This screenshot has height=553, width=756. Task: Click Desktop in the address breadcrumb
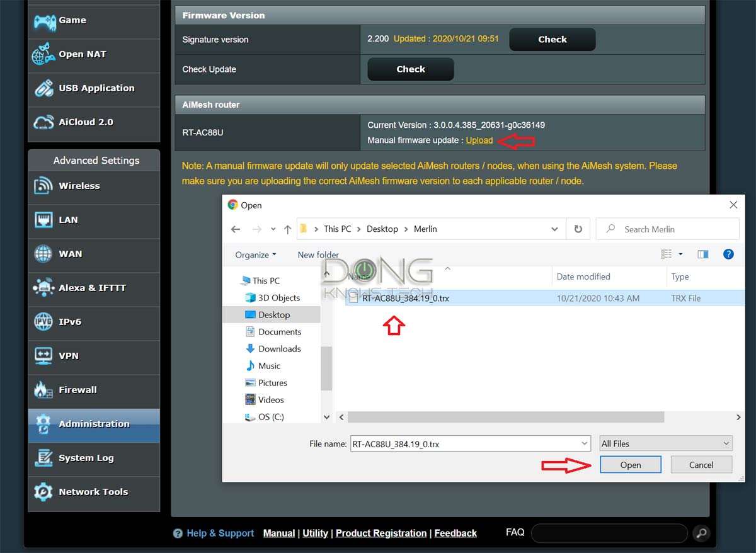pyautogui.click(x=382, y=229)
